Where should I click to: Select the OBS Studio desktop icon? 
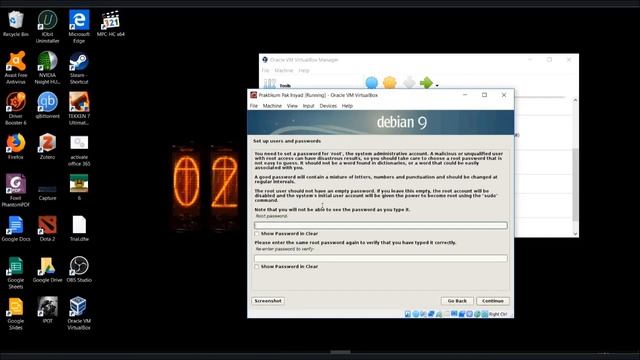coord(79,269)
